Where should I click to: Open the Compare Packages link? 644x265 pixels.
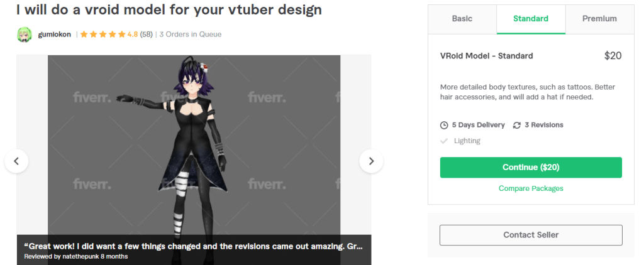pyautogui.click(x=531, y=188)
